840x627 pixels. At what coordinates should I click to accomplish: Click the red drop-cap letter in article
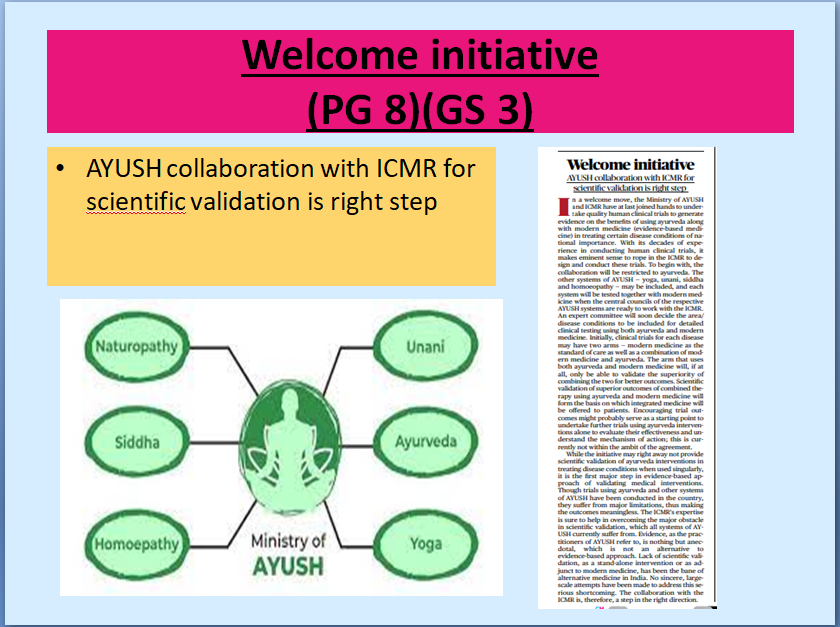click(x=564, y=207)
